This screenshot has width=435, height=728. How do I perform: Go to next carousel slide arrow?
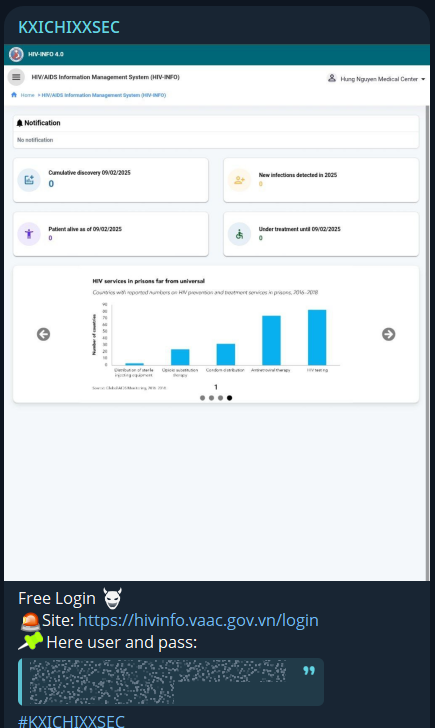(389, 334)
